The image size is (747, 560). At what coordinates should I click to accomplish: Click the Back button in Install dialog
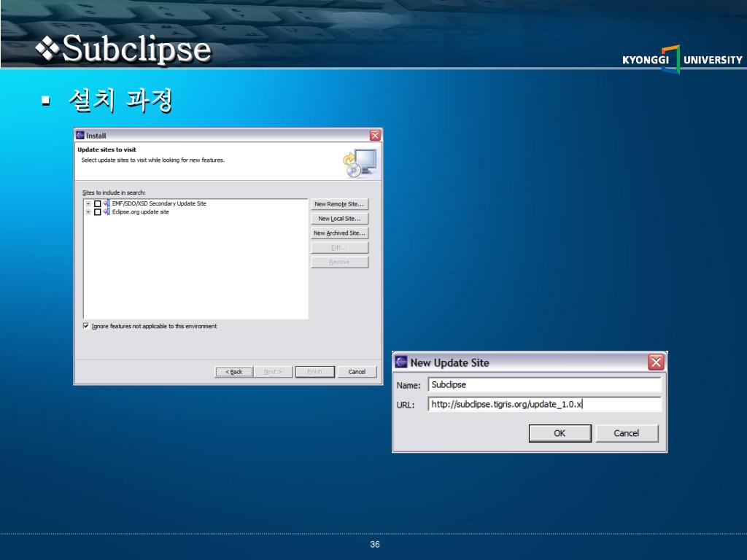(x=234, y=372)
